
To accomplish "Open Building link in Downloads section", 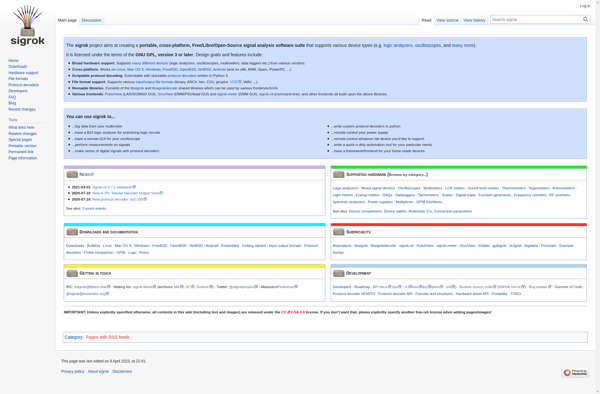I will pos(93,246).
